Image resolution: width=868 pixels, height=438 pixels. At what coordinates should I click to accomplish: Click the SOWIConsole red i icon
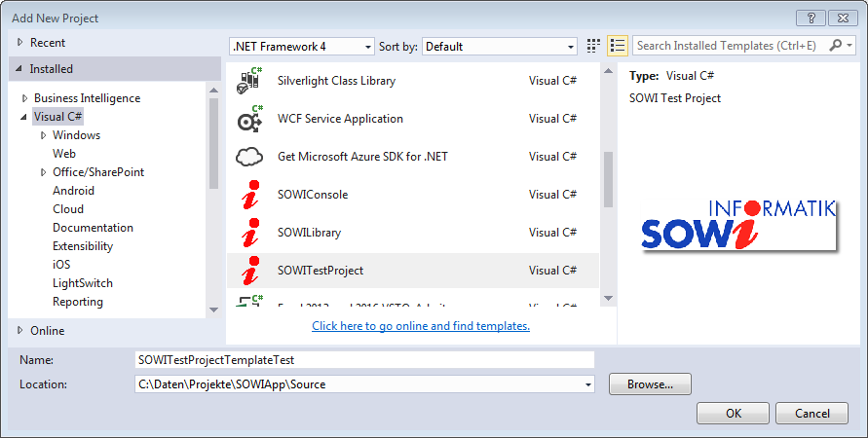coord(250,195)
